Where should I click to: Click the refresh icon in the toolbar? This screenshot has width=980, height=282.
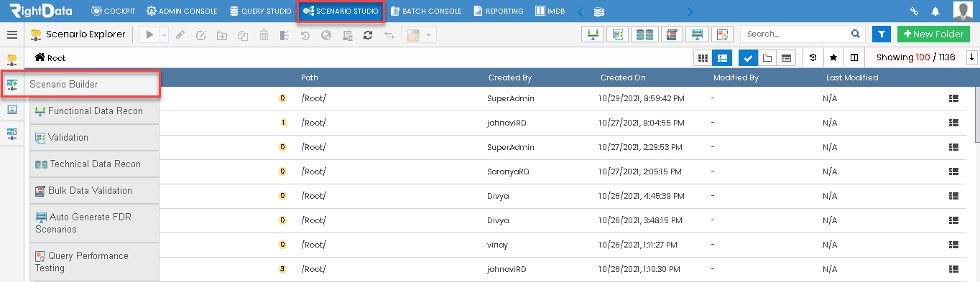[x=368, y=34]
